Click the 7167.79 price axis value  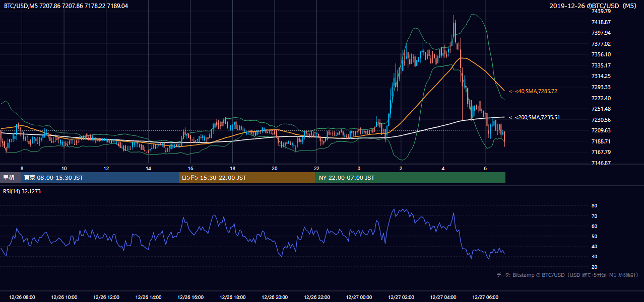pyautogui.click(x=601, y=152)
